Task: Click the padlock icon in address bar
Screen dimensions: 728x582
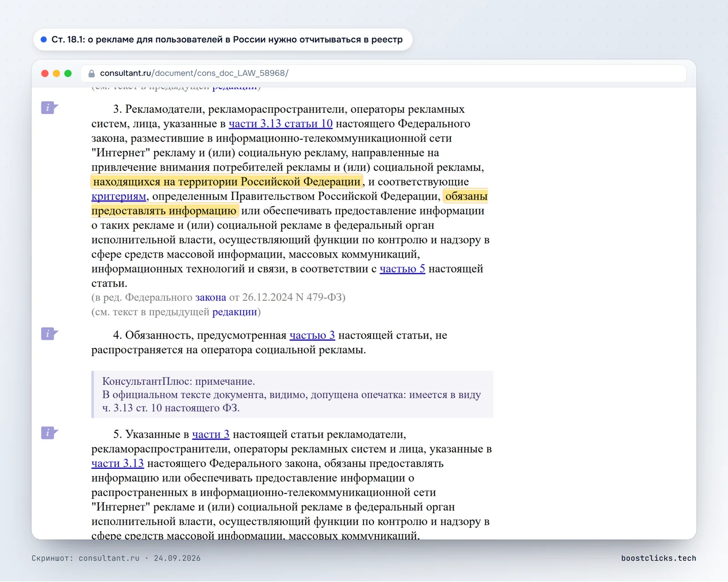Action: 91,73
